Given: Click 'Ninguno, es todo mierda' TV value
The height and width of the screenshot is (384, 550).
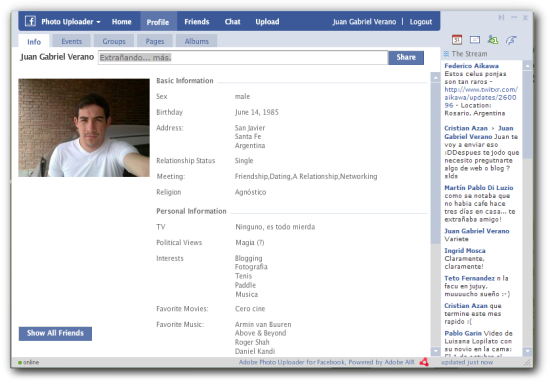Looking at the screenshot, I should tap(275, 227).
